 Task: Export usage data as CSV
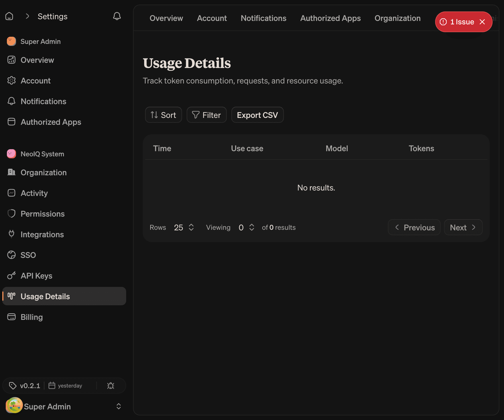click(257, 115)
